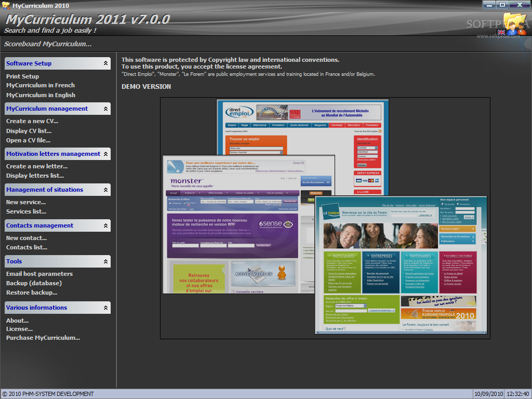Click the Le Forem website screenshot
Screen dimensions: 532x399
(x=401, y=265)
